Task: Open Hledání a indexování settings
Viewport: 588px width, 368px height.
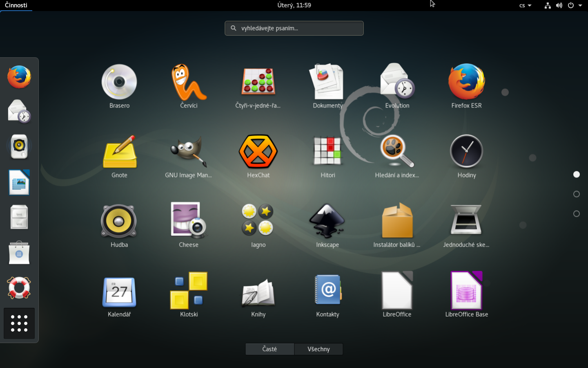Action: click(397, 156)
